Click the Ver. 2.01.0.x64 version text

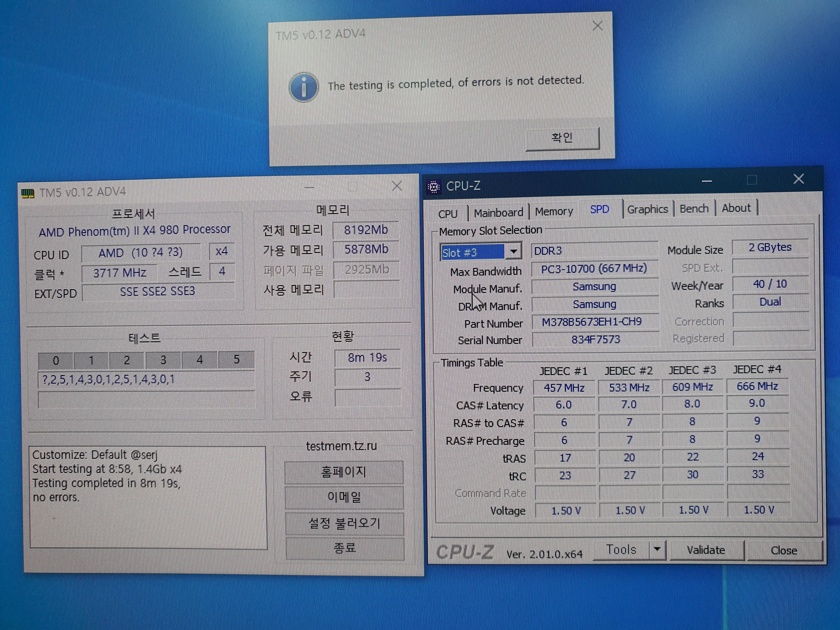[544, 554]
